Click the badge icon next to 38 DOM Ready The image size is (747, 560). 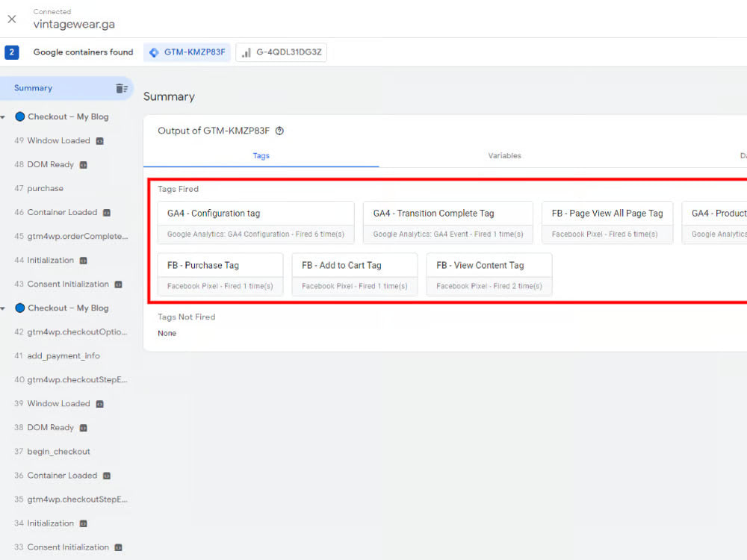[84, 428]
